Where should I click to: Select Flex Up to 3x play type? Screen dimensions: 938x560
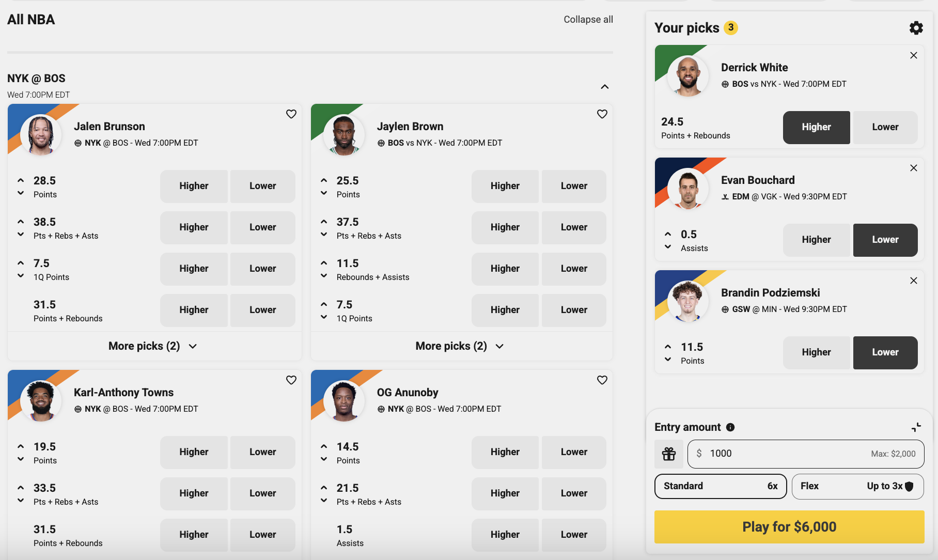857,486
